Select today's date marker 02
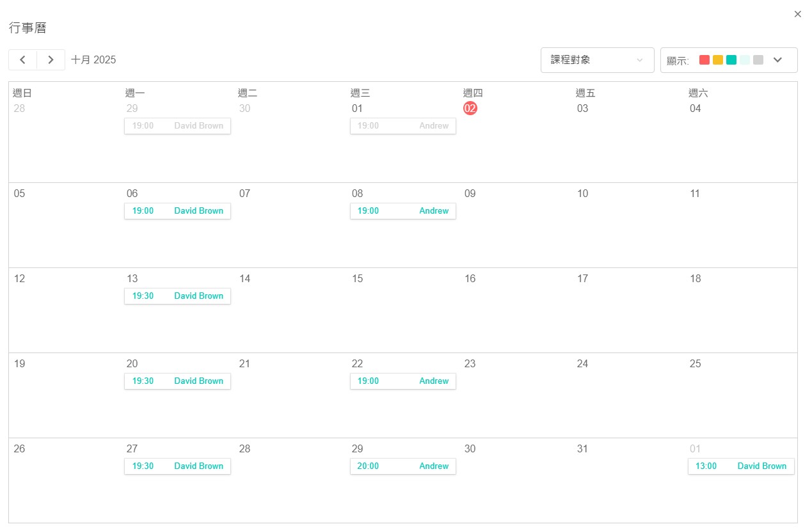812x531 pixels. coord(470,109)
